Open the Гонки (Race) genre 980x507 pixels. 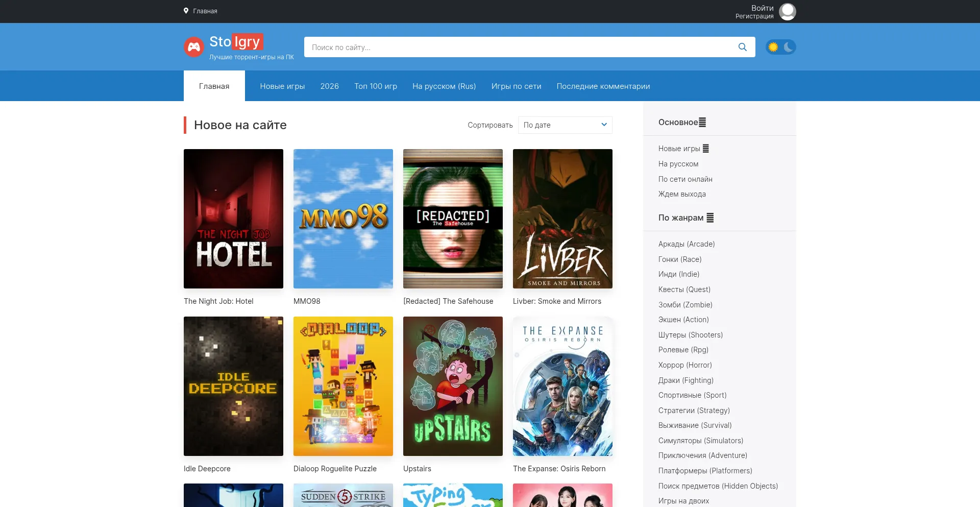680,259
